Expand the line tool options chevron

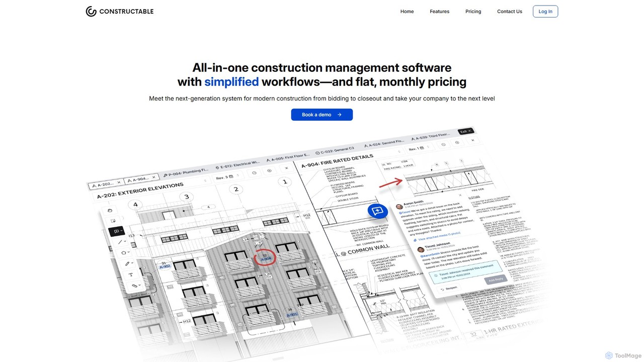click(125, 241)
